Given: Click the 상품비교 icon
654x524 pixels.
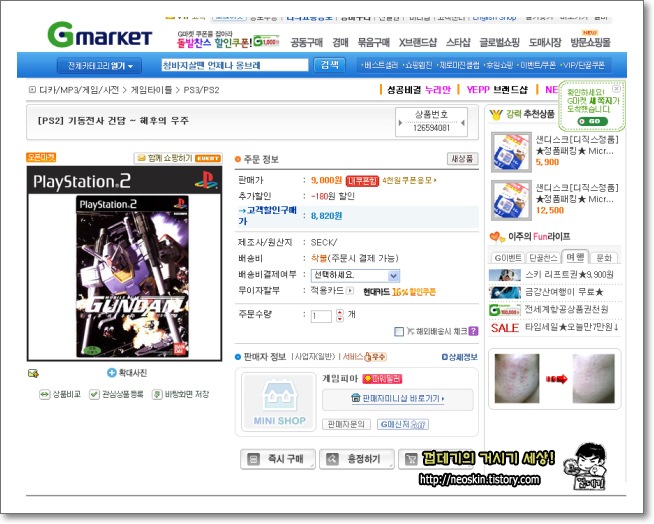Looking at the screenshot, I should point(44,394).
